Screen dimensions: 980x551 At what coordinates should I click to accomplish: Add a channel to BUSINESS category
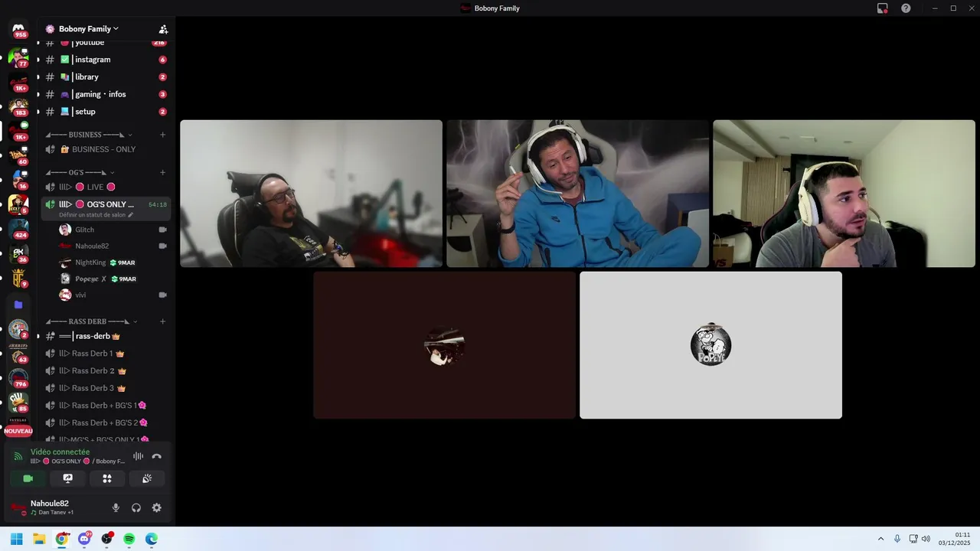point(162,135)
